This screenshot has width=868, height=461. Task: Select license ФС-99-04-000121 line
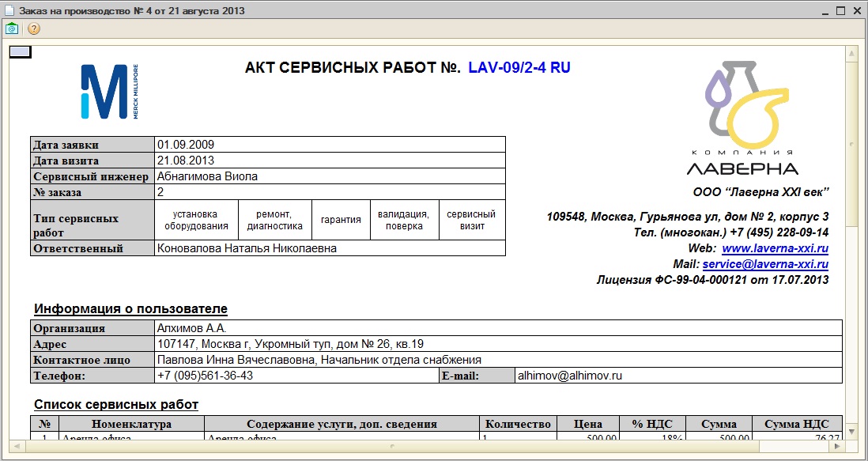coord(712,279)
